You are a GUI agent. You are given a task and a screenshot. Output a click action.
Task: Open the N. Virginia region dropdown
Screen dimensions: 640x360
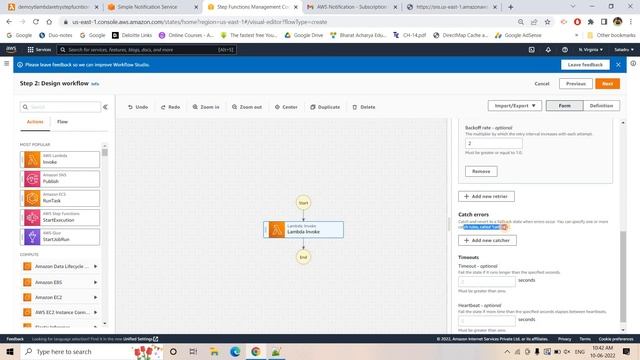590,49
